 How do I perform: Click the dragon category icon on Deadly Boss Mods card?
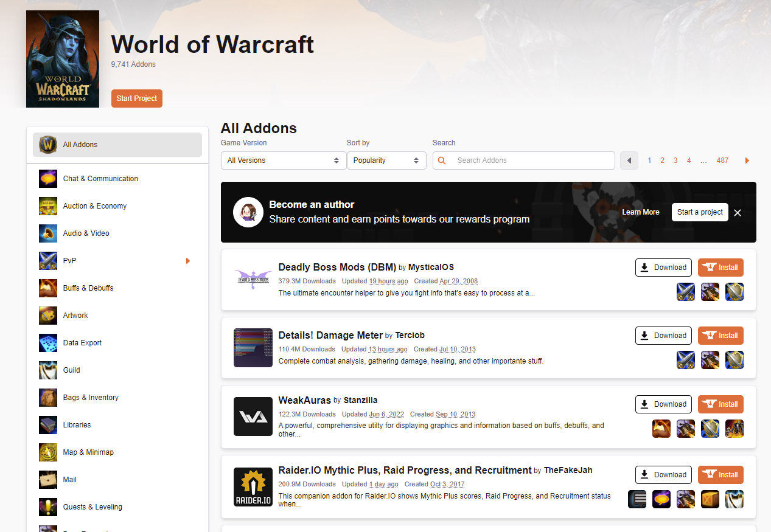pos(710,292)
